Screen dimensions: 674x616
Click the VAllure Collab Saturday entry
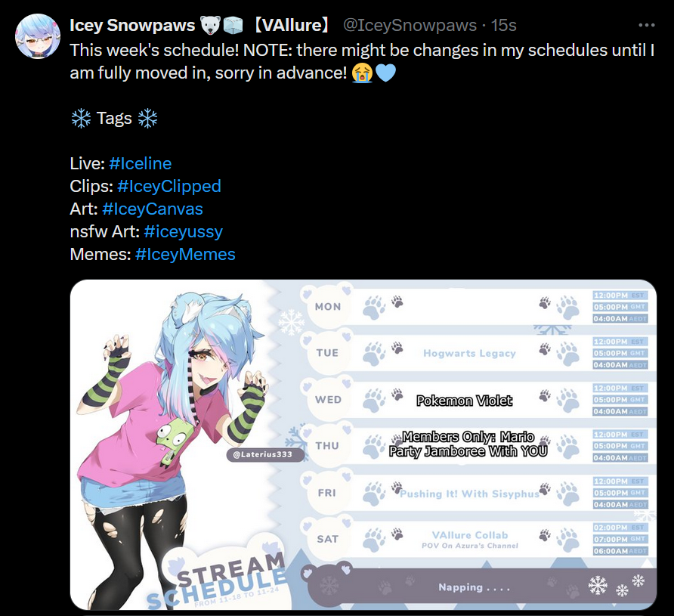click(x=470, y=540)
